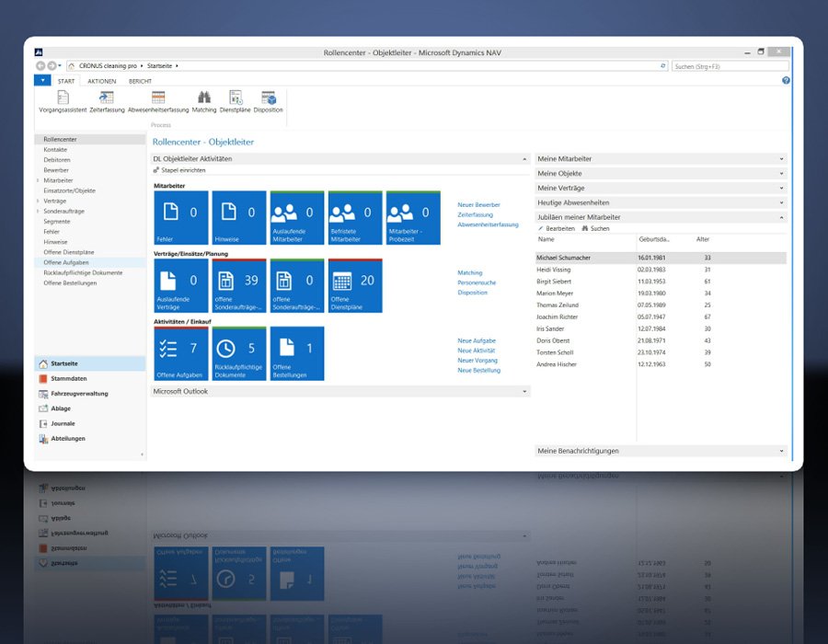
Task: Open Dienstpläne from the ribbon
Action: pos(236,98)
